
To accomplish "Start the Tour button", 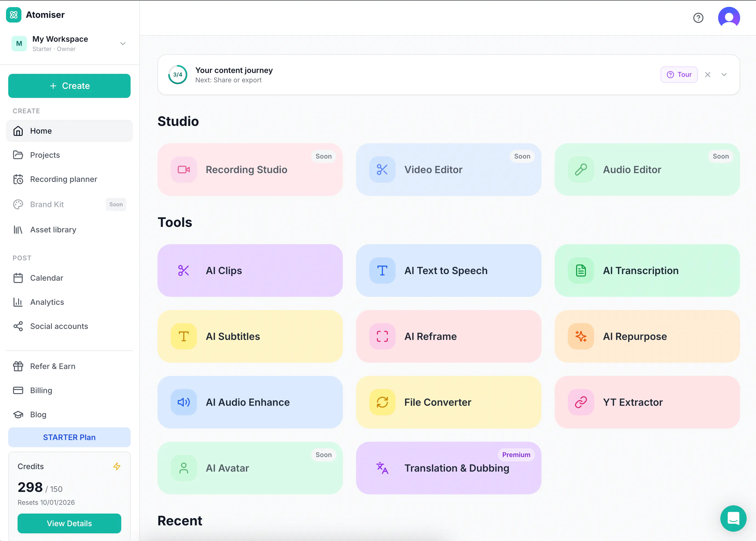I will (x=679, y=75).
